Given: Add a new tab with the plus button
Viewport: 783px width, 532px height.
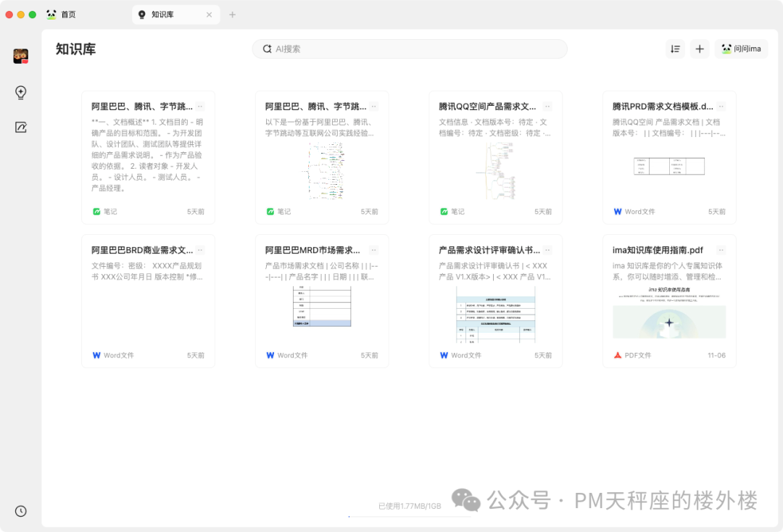Looking at the screenshot, I should 232,14.
